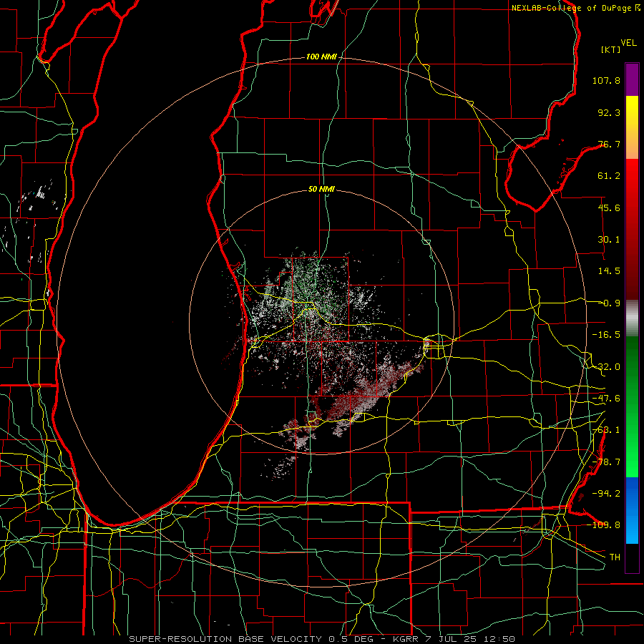
Task: Click the 107.8 value on the velocity scale
Action: click(x=606, y=80)
